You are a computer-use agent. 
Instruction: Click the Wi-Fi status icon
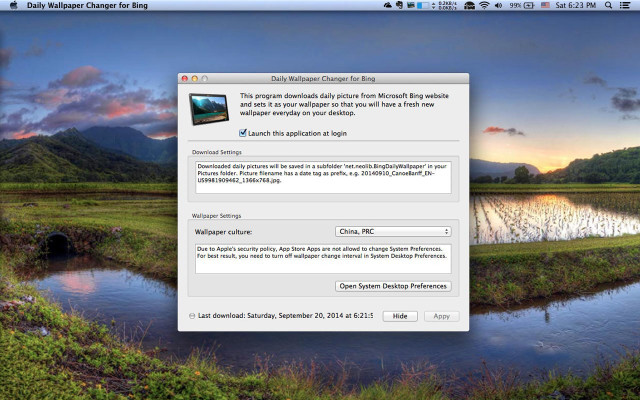484,6
